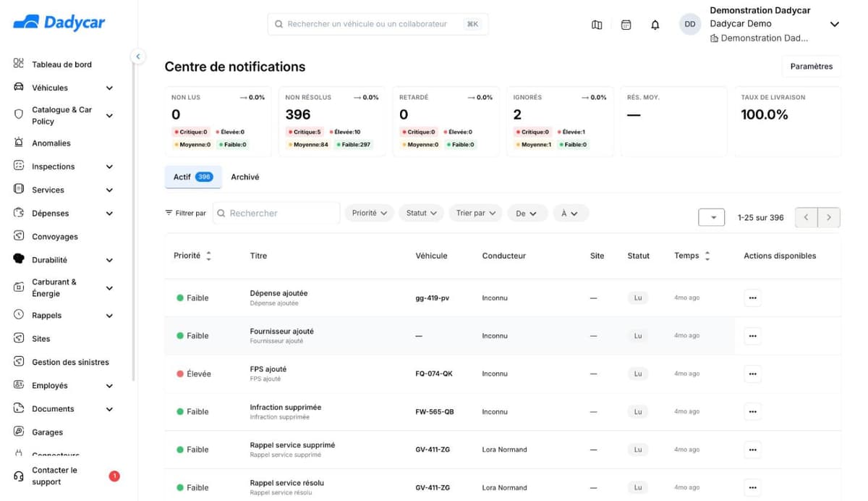This screenshot has height=501, width=868.
Task: Click the Documents folder icon
Action: point(19,408)
